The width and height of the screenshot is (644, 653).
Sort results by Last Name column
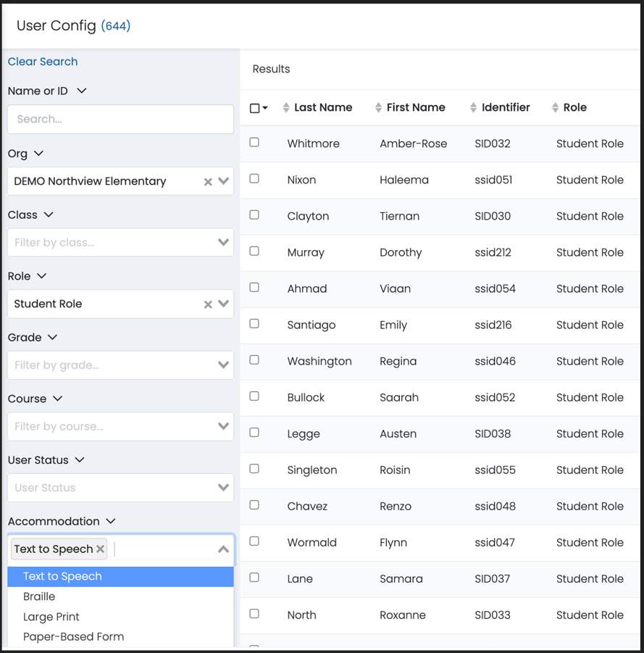tap(322, 107)
